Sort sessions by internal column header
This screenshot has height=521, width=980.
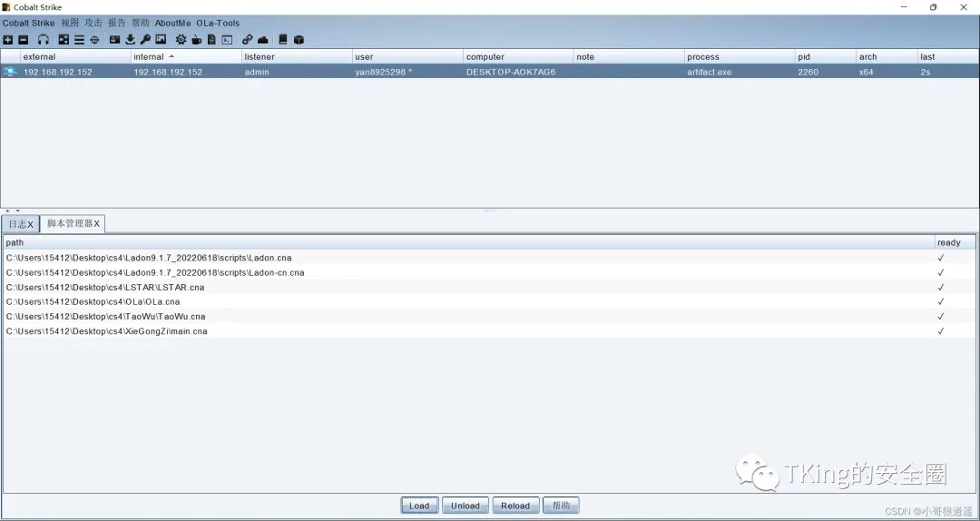[x=186, y=57]
